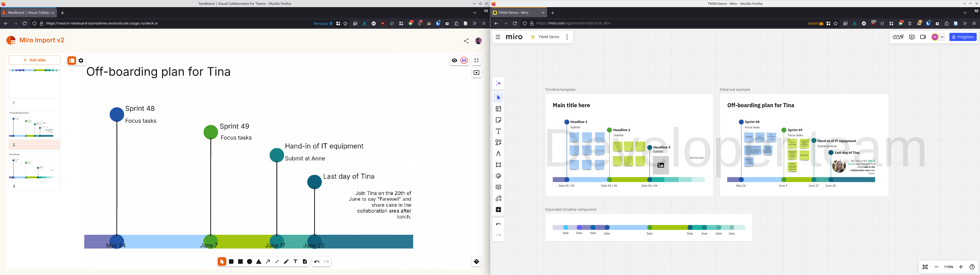The height and width of the screenshot is (275, 980).
Task: Click the Freigeben share button
Action: [x=963, y=37]
